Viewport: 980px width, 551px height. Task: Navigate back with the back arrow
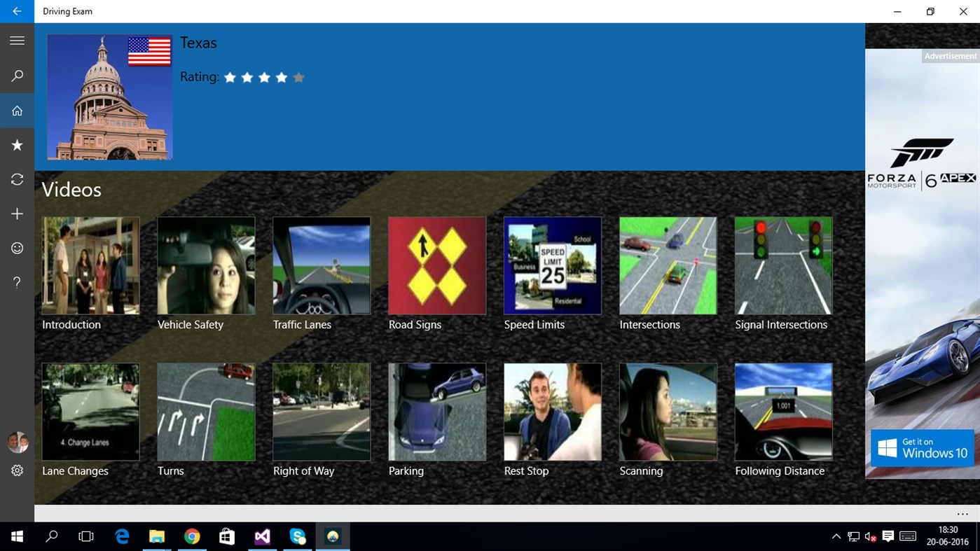pos(17,11)
